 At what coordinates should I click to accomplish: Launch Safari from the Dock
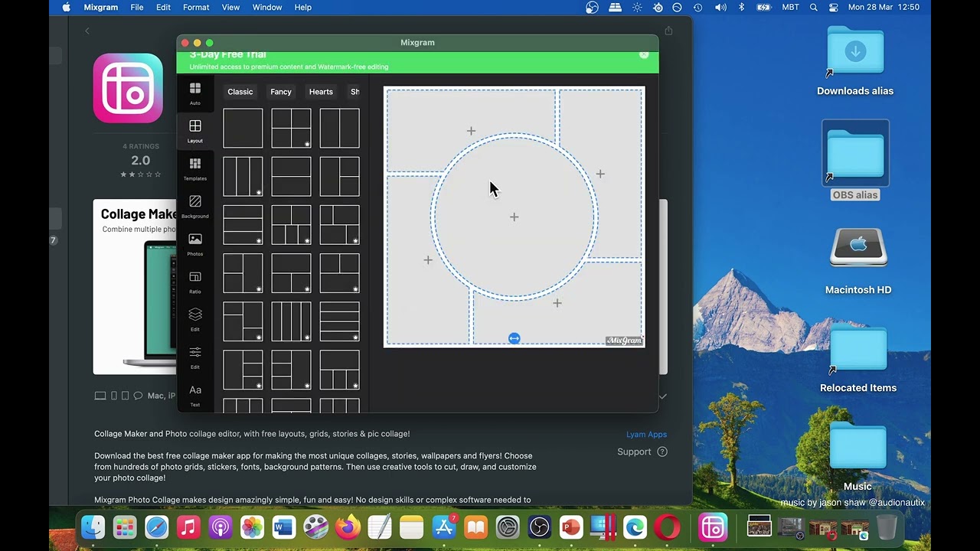pyautogui.click(x=156, y=527)
